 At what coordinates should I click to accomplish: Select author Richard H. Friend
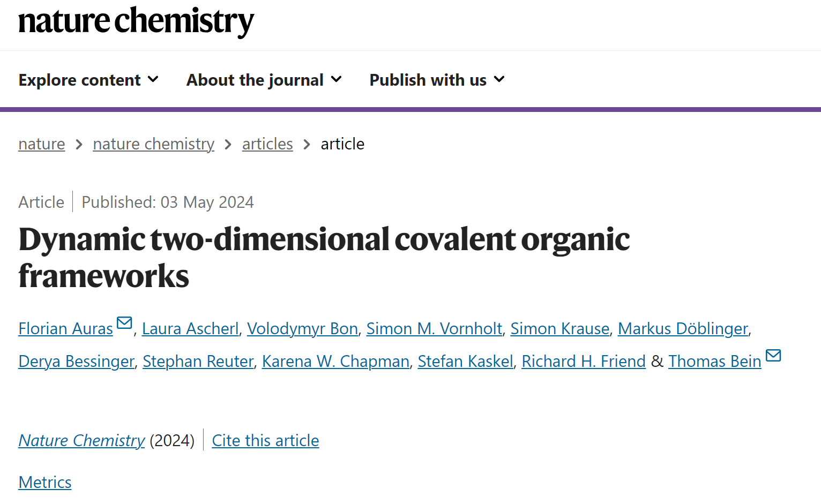pyautogui.click(x=584, y=361)
